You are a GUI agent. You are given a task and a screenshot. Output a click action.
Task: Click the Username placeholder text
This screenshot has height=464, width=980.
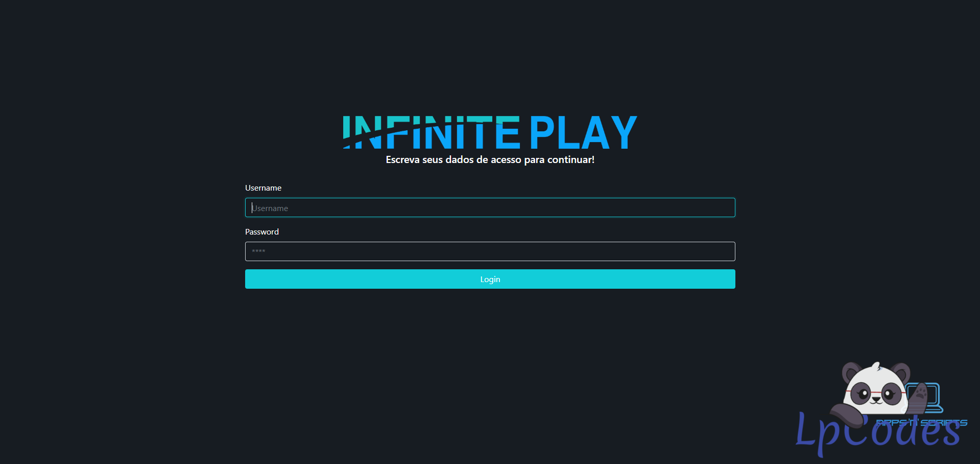click(270, 208)
